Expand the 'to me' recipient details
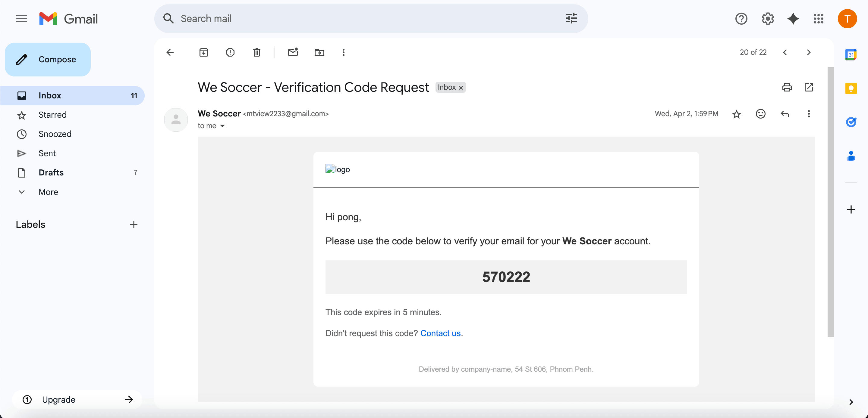This screenshot has width=868, height=418. coord(212,125)
